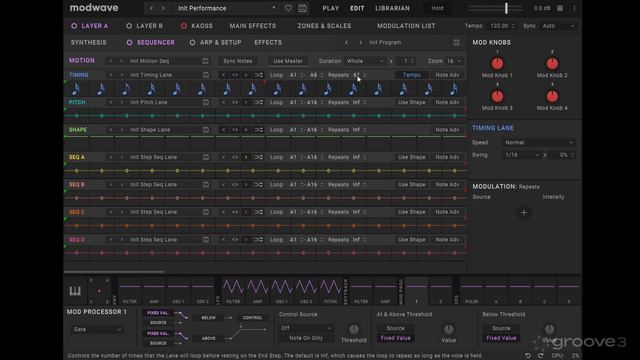The height and width of the screenshot is (360, 640).
Task: Randomize order icon in Timing lane
Action: tap(258, 75)
